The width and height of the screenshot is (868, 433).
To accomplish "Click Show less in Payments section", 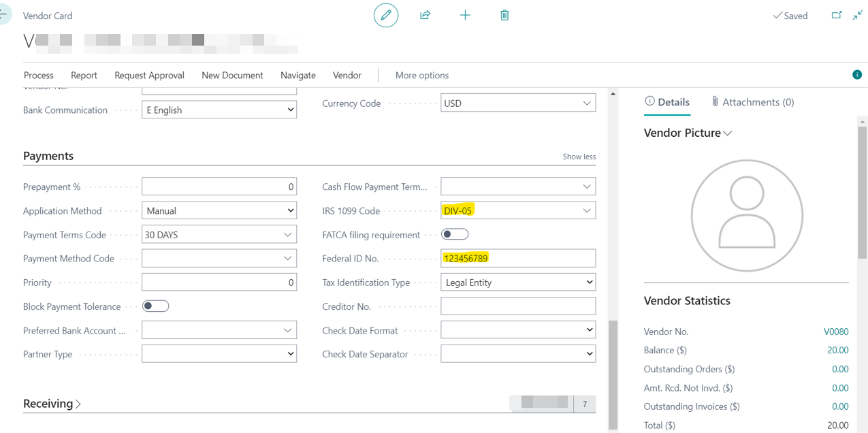I will click(x=579, y=157).
